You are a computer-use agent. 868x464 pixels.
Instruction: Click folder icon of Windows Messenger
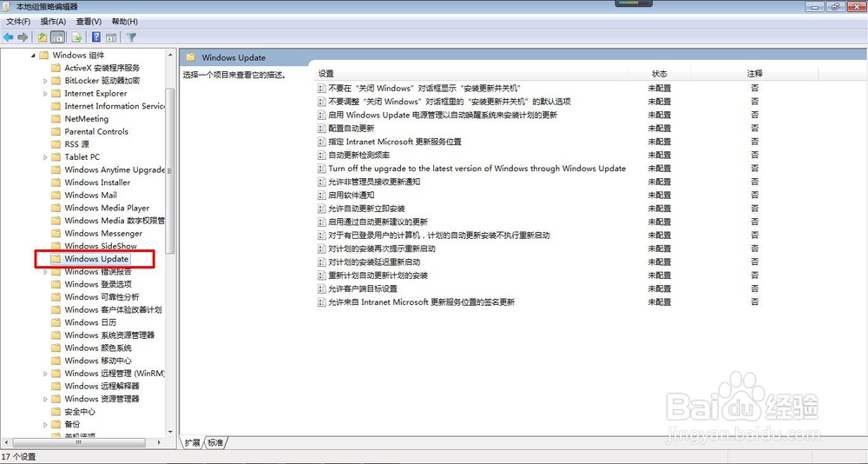tap(56, 234)
